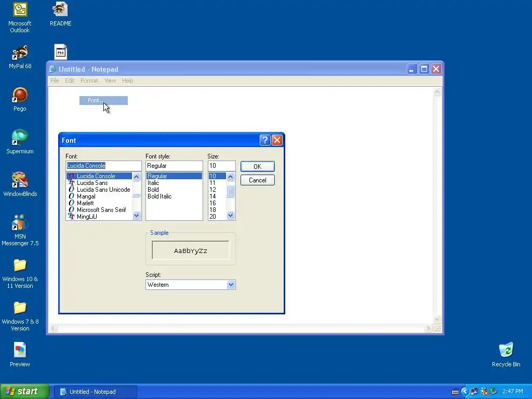
Task: Open Windows 7 & 8 Version folder
Action: click(x=20, y=316)
